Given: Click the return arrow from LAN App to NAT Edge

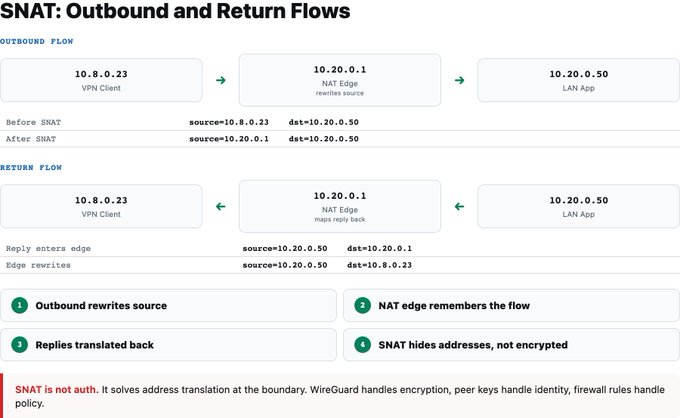Looking at the screenshot, I should point(459,206).
